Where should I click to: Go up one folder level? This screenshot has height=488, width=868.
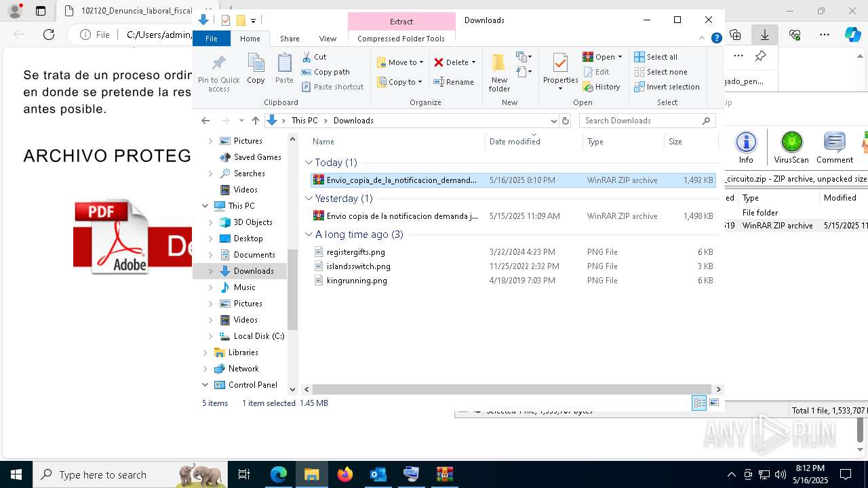tap(255, 121)
